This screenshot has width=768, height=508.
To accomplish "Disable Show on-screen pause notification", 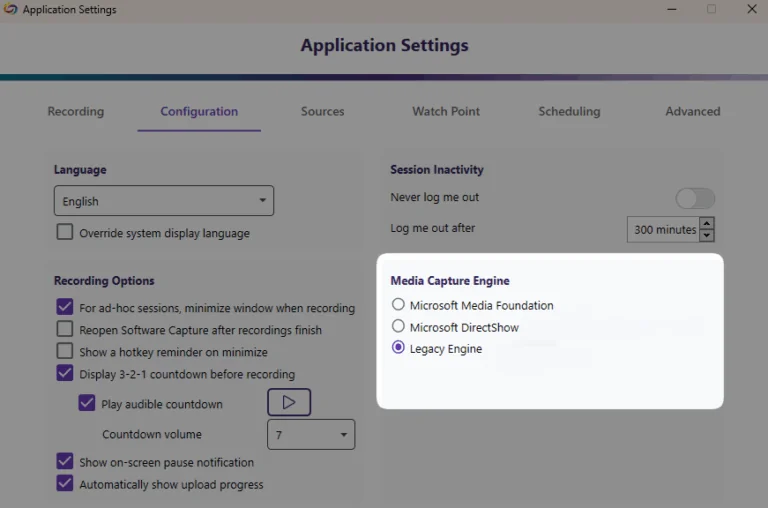I will coord(65,461).
